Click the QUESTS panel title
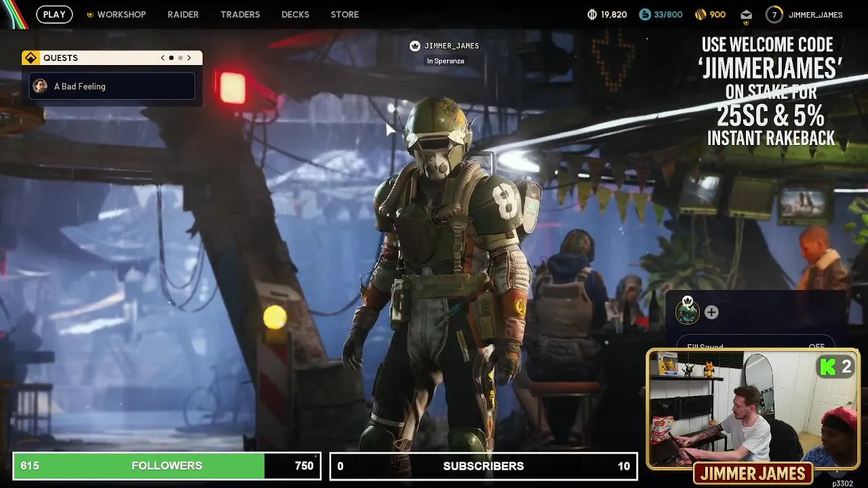 60,58
